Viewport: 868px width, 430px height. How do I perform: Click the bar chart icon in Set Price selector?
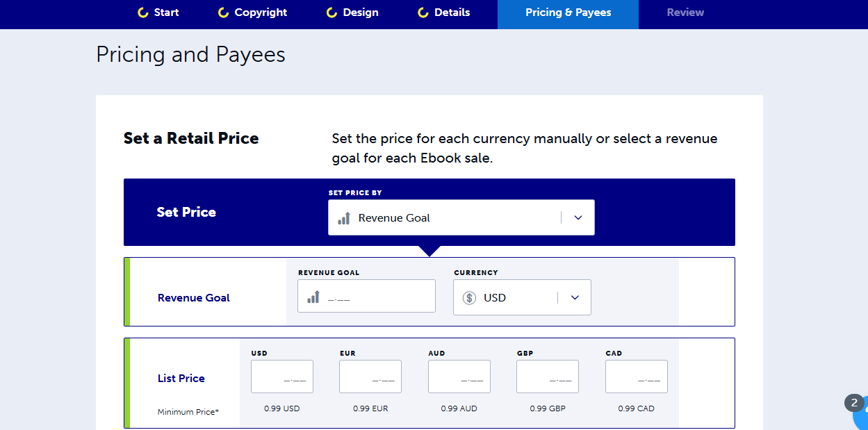tap(343, 217)
